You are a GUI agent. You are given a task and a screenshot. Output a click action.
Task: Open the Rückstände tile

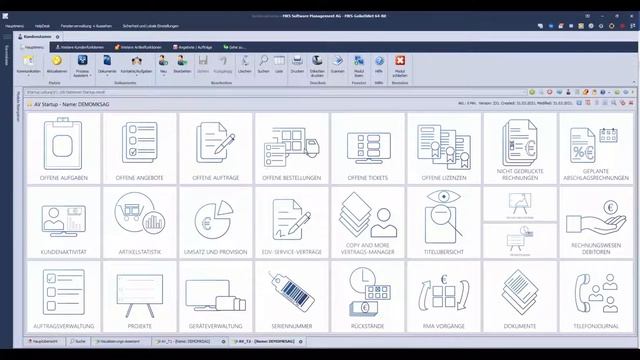tap(368, 297)
